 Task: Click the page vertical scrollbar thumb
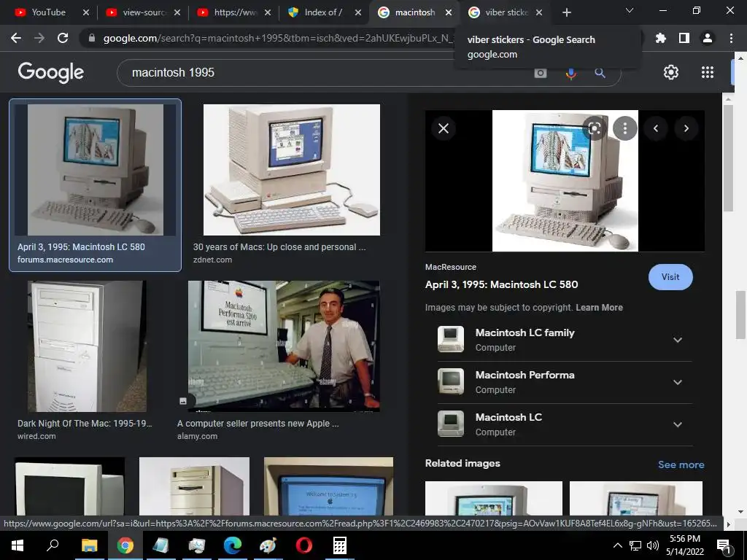click(740, 314)
